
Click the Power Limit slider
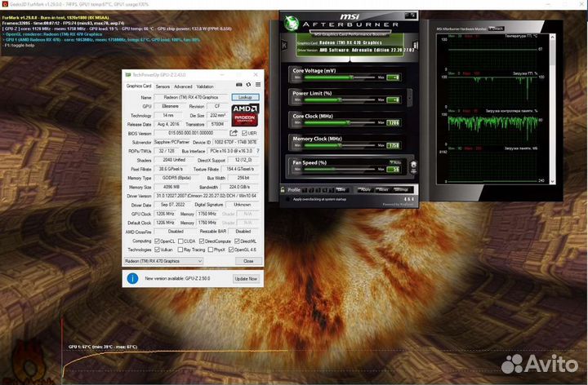pyautogui.click(x=340, y=100)
